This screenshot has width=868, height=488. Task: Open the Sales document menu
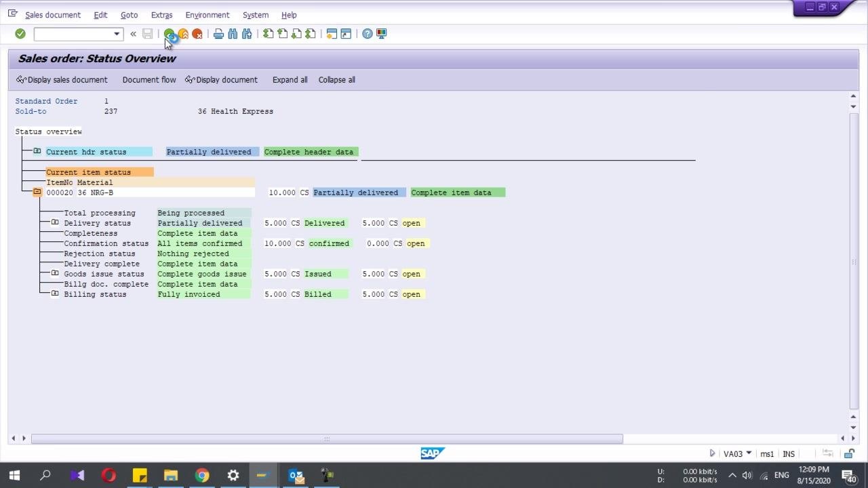(x=53, y=15)
